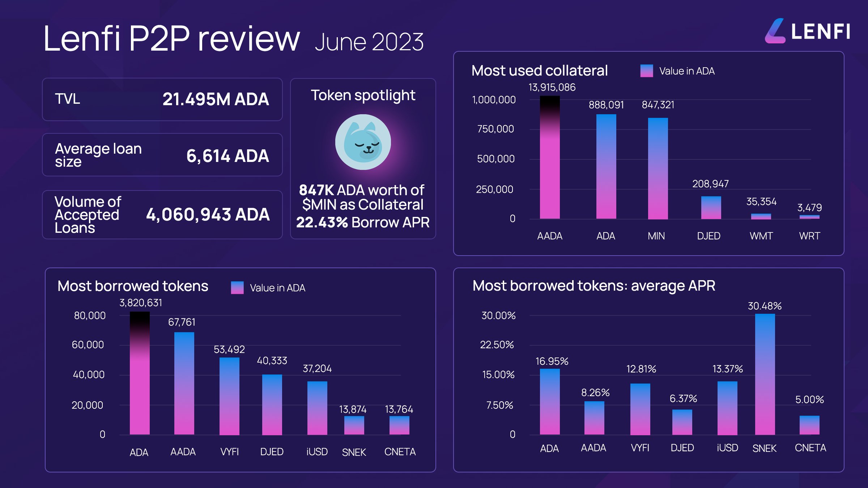Click the 67,761 value label
Image resolution: width=868 pixels, height=488 pixels.
182,322
